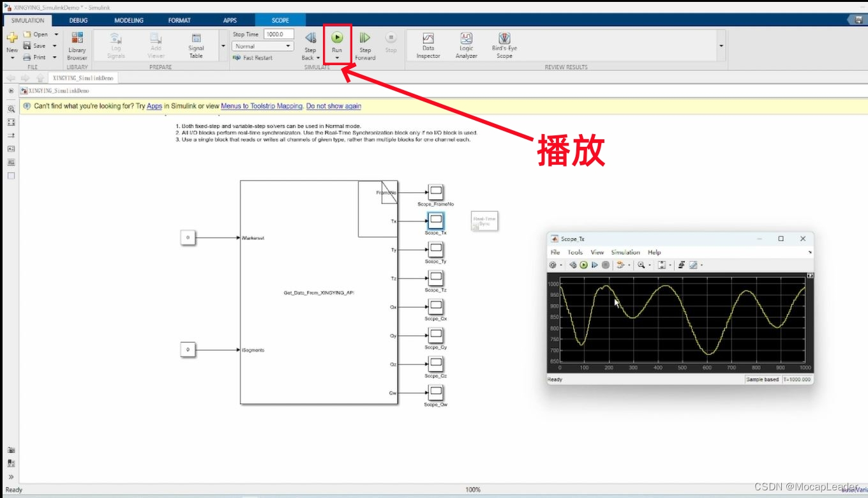Click the Scope_Tx highlight signal icon

click(x=620, y=265)
